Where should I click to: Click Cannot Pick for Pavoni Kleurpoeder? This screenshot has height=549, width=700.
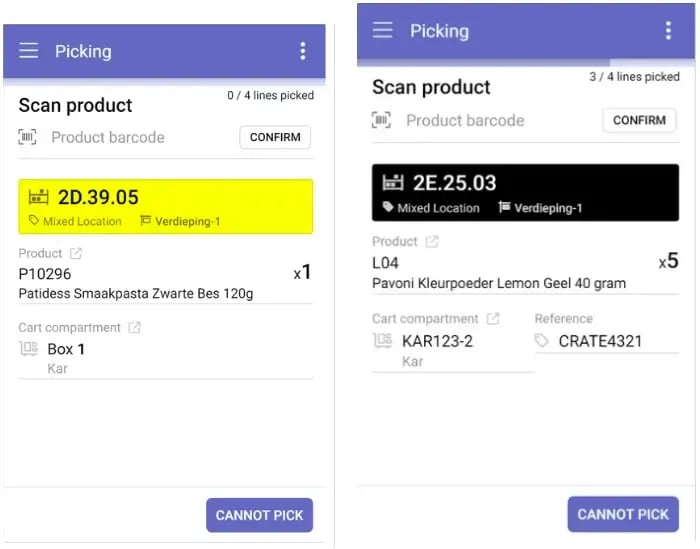(x=623, y=514)
